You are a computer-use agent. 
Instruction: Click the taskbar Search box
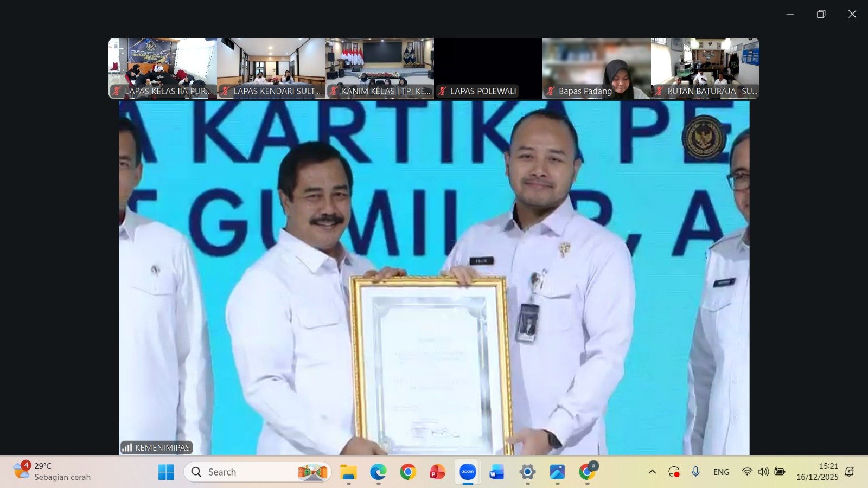258,472
